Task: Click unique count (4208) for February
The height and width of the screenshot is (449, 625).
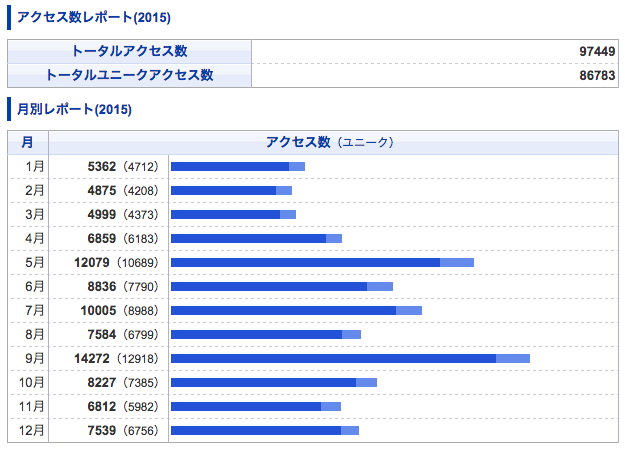Action: 141,191
